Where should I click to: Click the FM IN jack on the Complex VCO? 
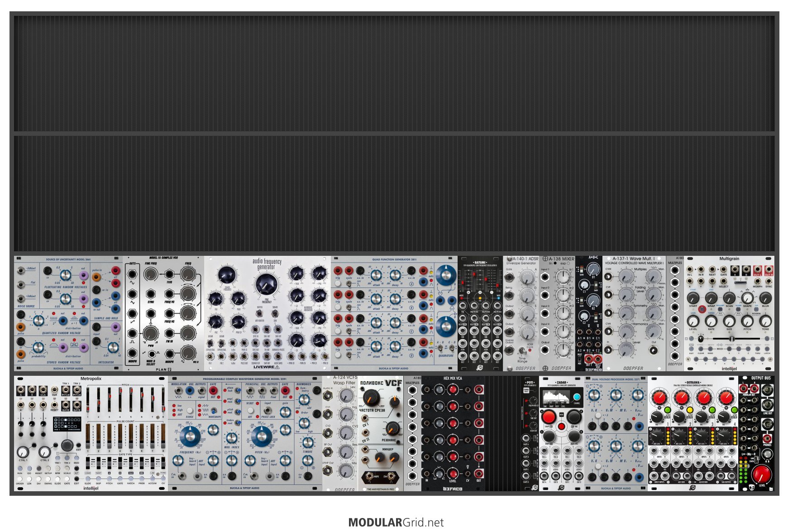[169, 333]
